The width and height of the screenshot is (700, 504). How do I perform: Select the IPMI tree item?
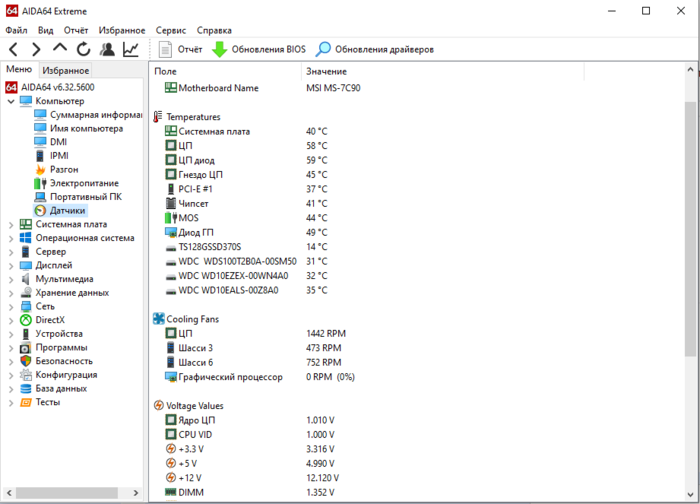51,156
